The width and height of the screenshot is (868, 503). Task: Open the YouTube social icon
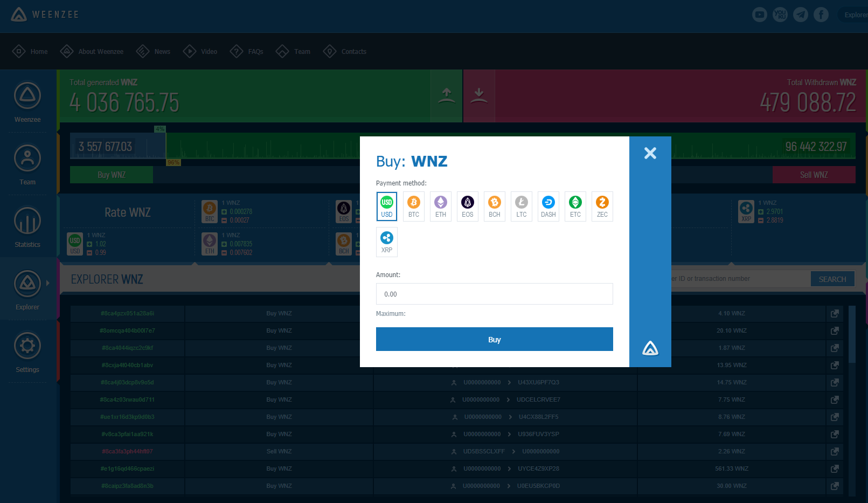760,15
